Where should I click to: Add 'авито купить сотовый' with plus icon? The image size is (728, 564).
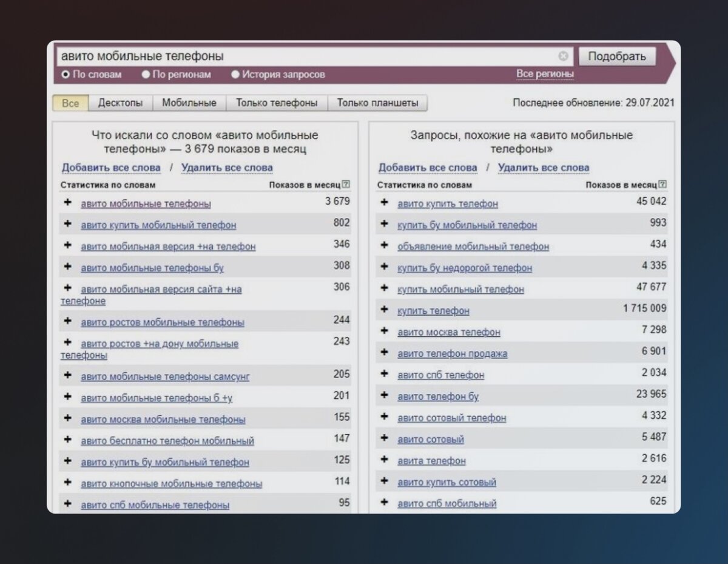384,481
